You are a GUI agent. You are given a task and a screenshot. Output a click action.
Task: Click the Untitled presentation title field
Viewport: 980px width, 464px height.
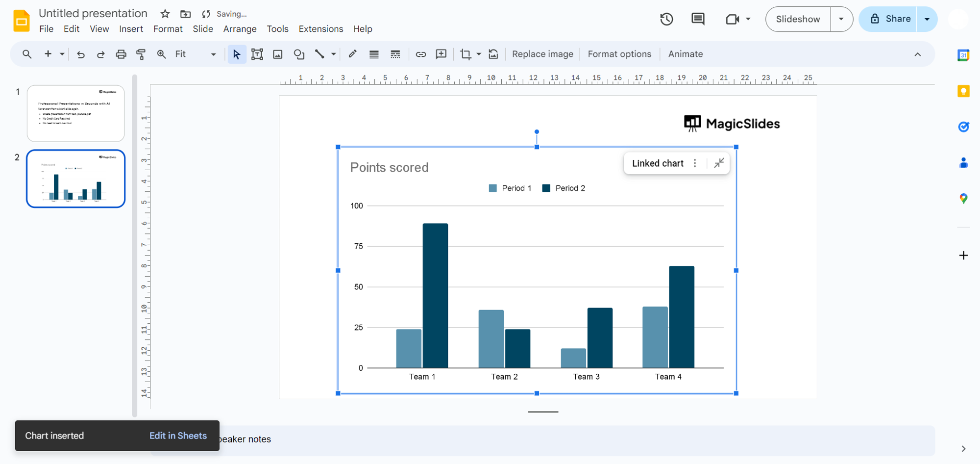pos(93,13)
